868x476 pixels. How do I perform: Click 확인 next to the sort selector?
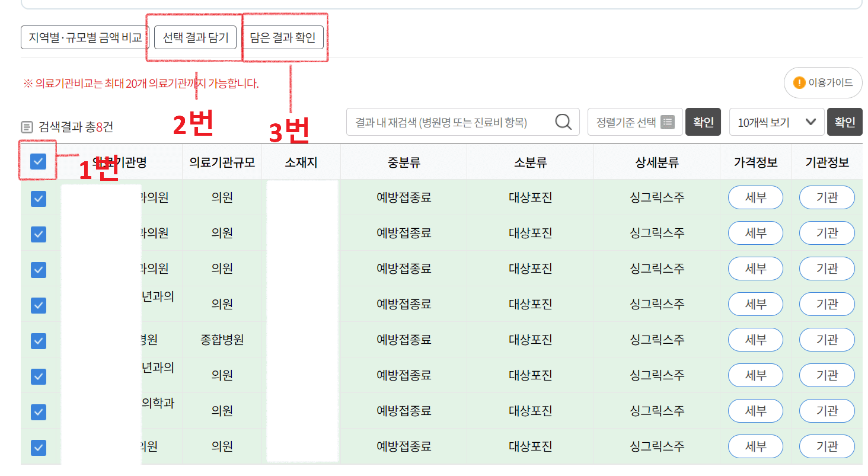(x=703, y=122)
